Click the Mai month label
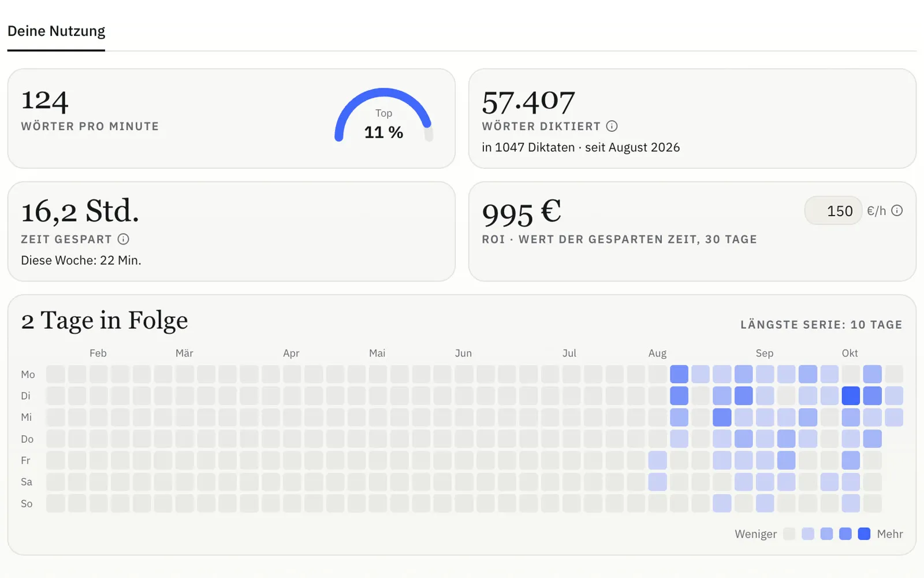924x578 pixels. pyautogui.click(x=377, y=353)
